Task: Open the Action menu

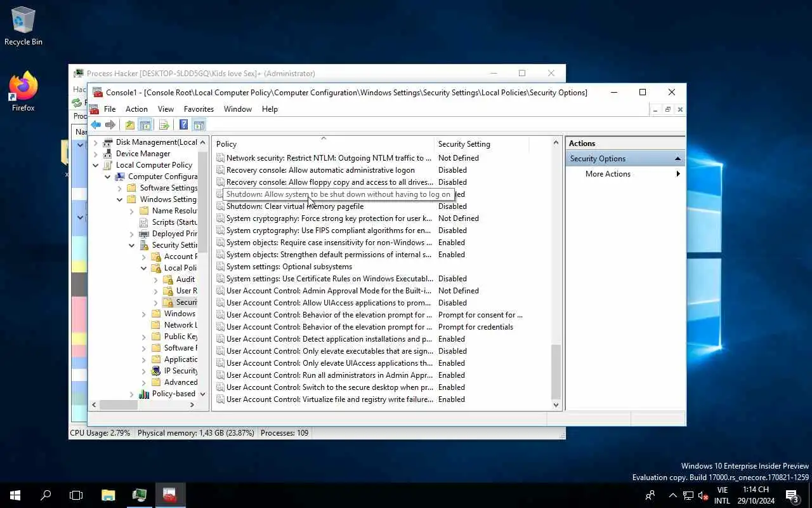Action: coord(136,109)
